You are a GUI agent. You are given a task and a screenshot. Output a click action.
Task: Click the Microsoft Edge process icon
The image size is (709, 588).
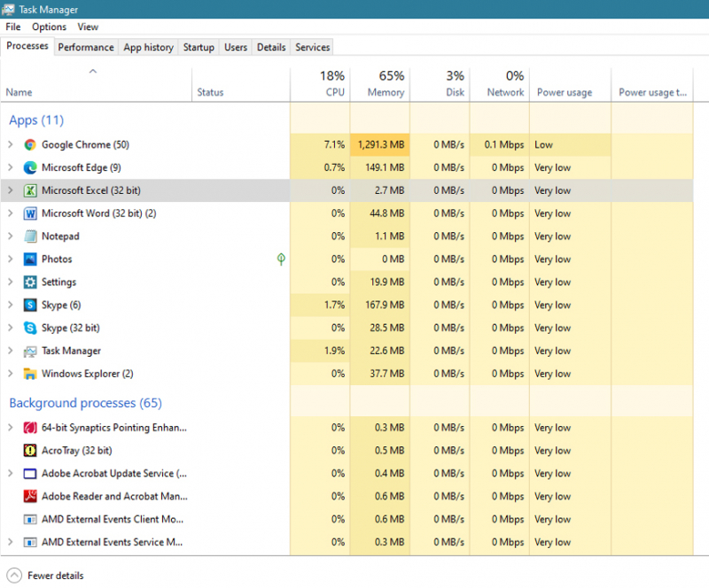pyautogui.click(x=30, y=167)
